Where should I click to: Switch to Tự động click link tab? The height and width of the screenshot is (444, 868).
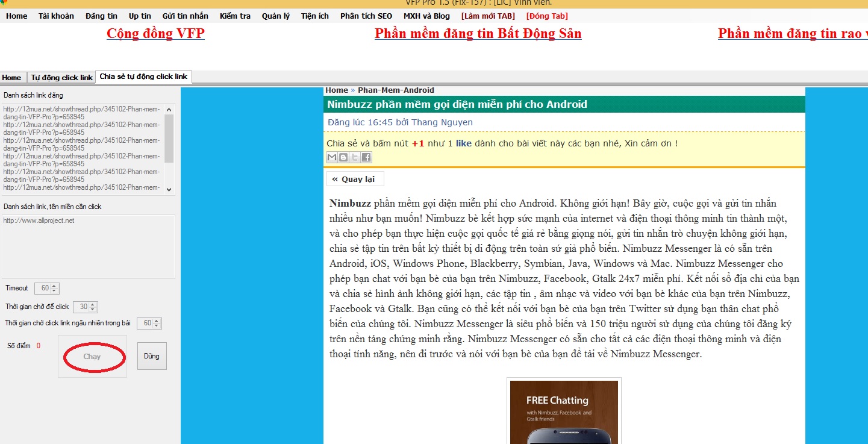[62, 77]
